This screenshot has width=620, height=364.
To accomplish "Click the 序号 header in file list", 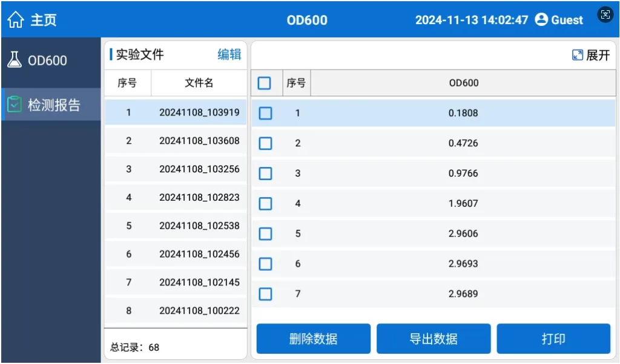I will tap(127, 83).
